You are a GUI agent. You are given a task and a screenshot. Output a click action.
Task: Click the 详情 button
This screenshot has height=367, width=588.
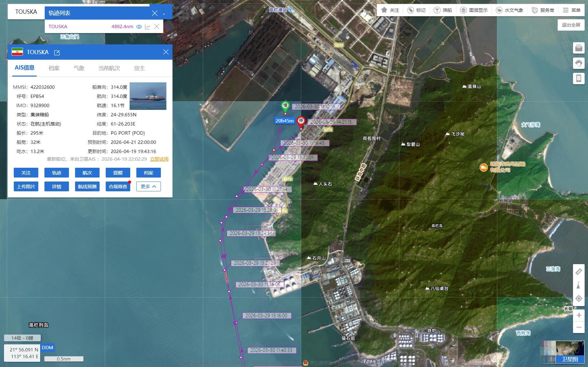(57, 186)
